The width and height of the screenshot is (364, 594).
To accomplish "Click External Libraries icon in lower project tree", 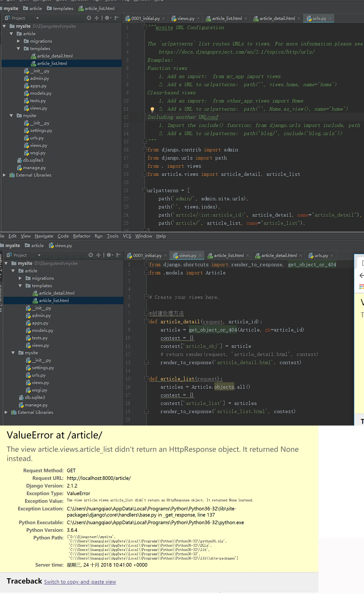I will [x=14, y=412].
